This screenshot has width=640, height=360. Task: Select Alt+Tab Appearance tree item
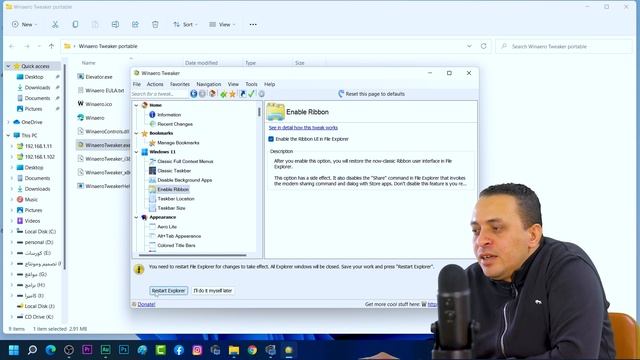pyautogui.click(x=179, y=236)
